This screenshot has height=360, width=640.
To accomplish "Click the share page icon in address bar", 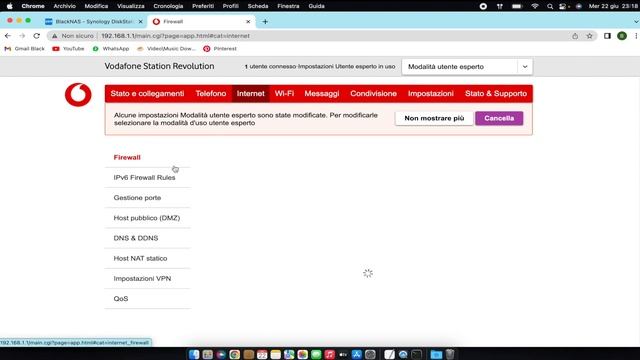I will (575, 36).
